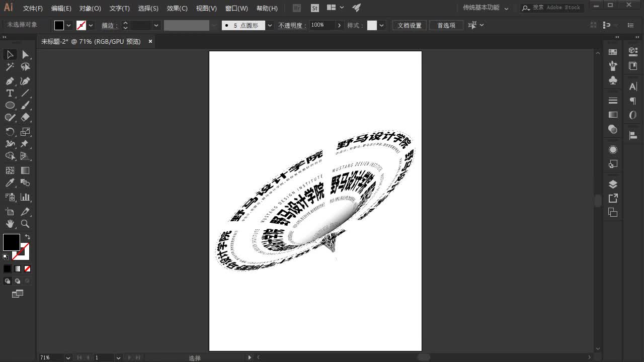
Task: Open the Swatches panel icon
Action: 613,52
